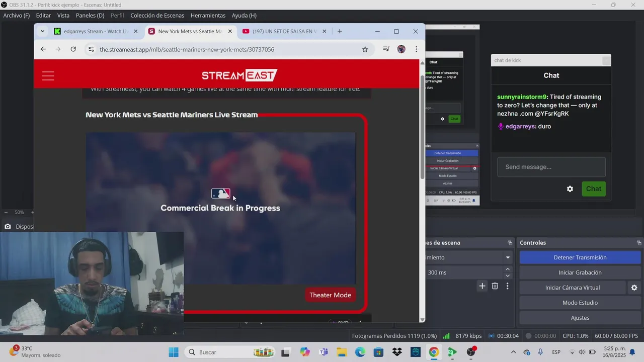The image size is (644, 362).
Task: Go back in Chrome browser
Action: pos(43,49)
